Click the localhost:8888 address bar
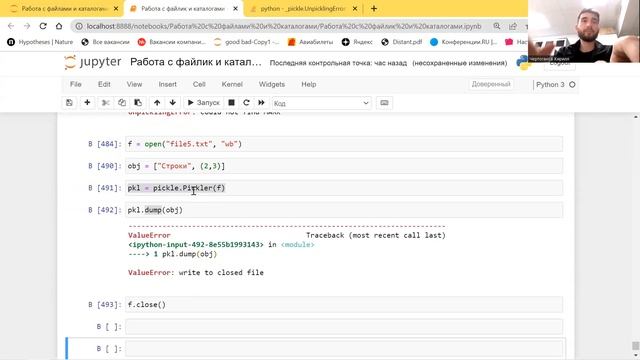Viewport: 640px width, 360px height. [x=284, y=26]
